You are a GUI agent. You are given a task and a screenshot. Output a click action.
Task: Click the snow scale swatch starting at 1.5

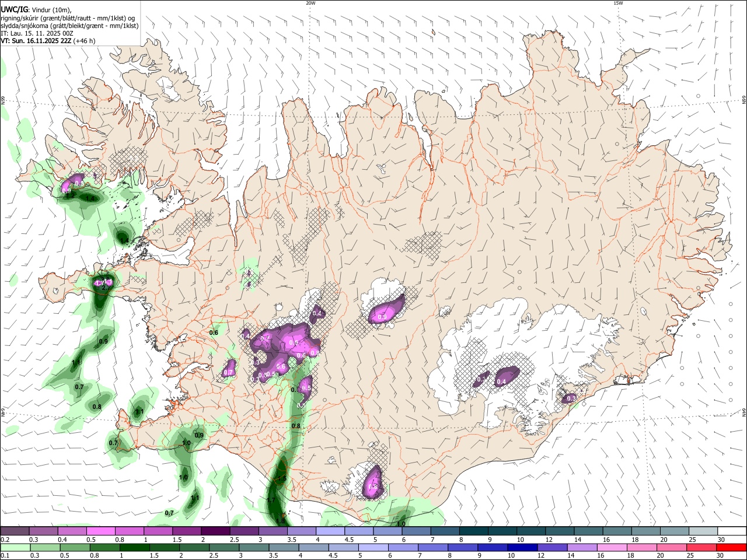tap(187, 531)
